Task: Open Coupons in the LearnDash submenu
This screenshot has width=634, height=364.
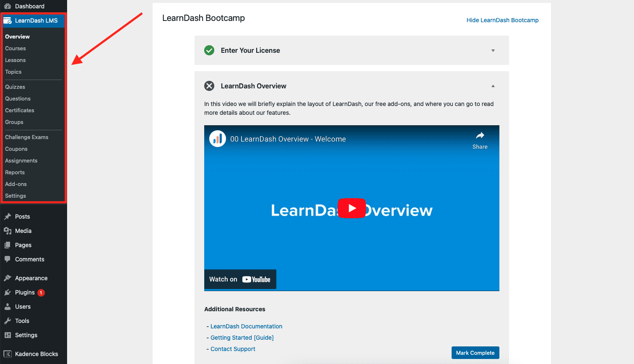Action: point(16,149)
